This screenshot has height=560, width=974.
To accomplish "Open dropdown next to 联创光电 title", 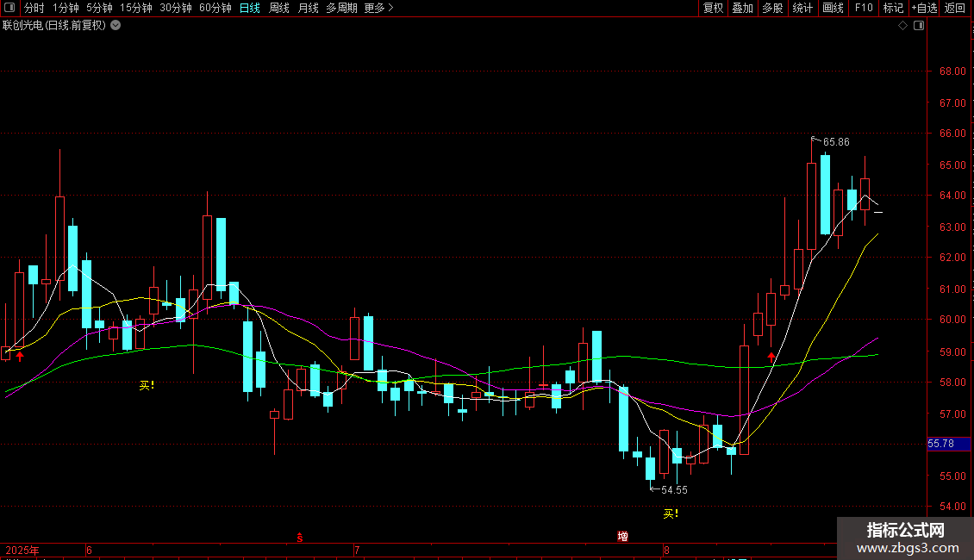I will [x=116, y=26].
